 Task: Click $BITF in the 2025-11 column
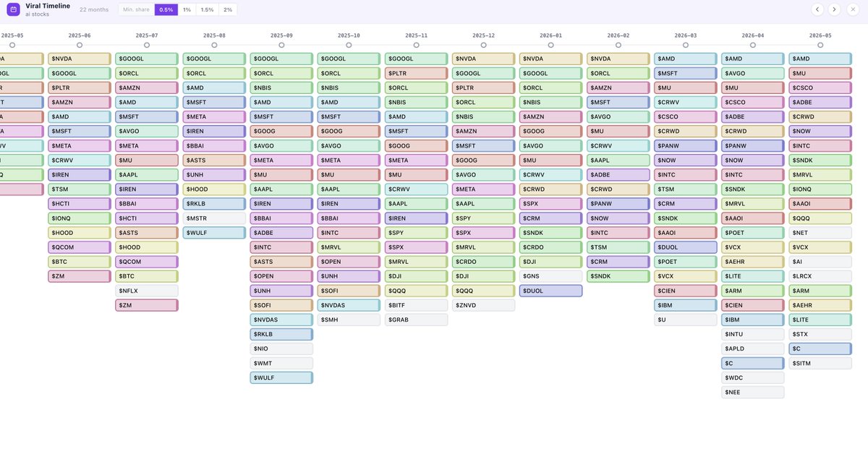pos(416,305)
